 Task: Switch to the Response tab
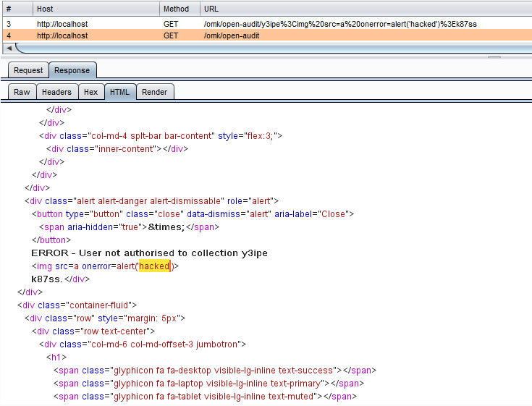coord(72,70)
